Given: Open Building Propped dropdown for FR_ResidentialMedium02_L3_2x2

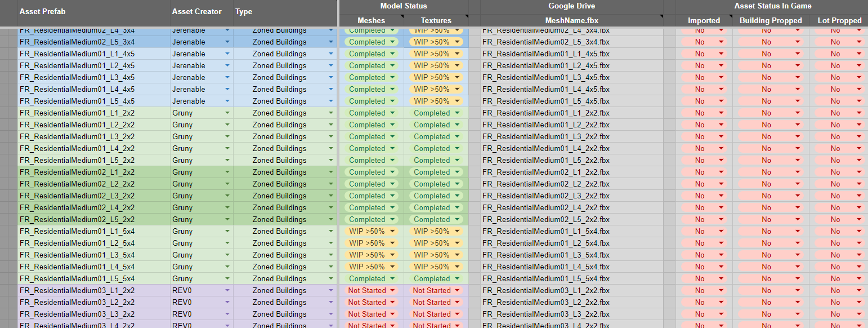Looking at the screenshot, I should tap(798, 196).
